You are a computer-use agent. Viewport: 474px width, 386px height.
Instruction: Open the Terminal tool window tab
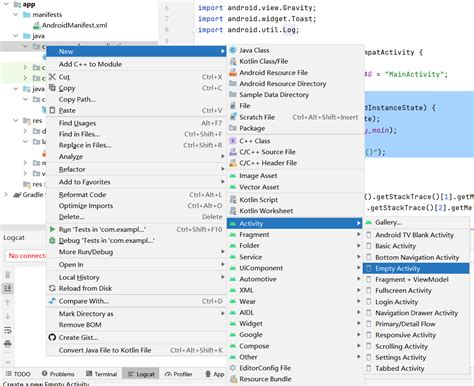tap(101, 374)
